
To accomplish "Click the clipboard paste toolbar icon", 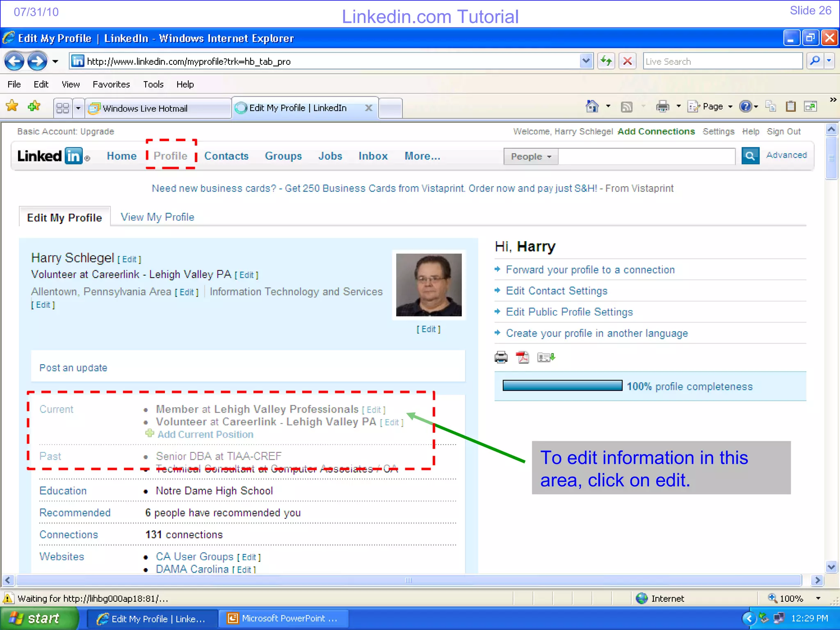I will click(790, 106).
